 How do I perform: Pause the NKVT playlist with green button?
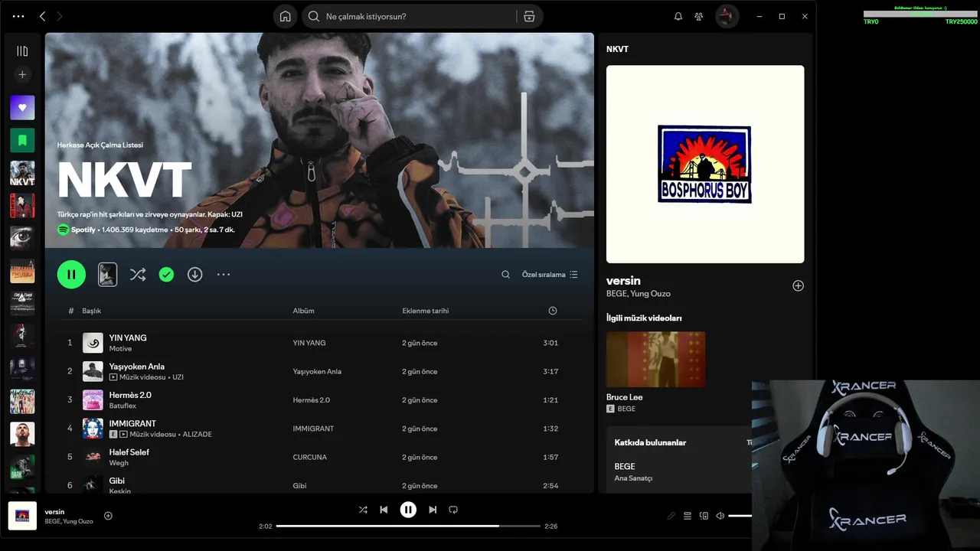tap(71, 274)
